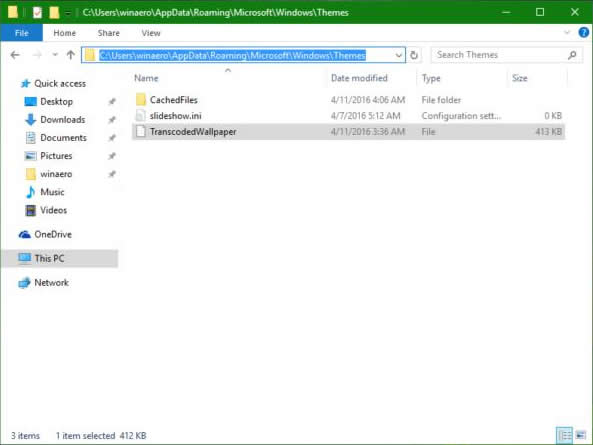Click the pin icon next to Desktop
Viewport: 593px width, 445px height.
pos(112,102)
